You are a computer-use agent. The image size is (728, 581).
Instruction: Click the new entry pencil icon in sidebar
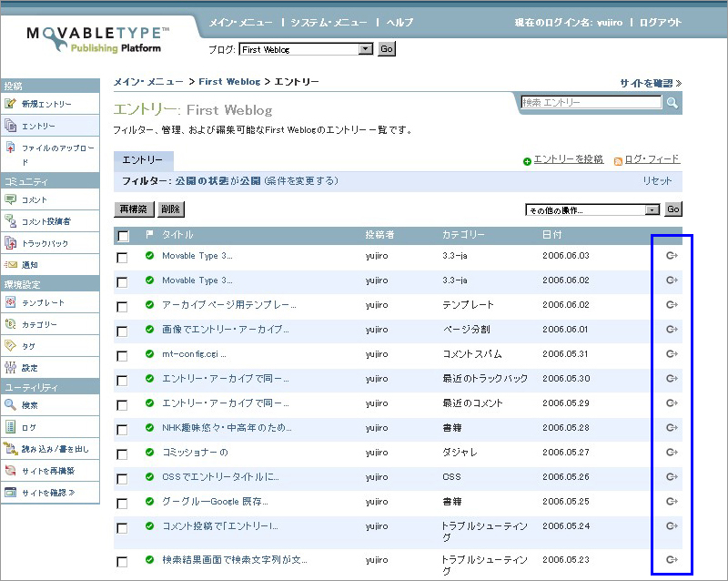pyautogui.click(x=10, y=104)
